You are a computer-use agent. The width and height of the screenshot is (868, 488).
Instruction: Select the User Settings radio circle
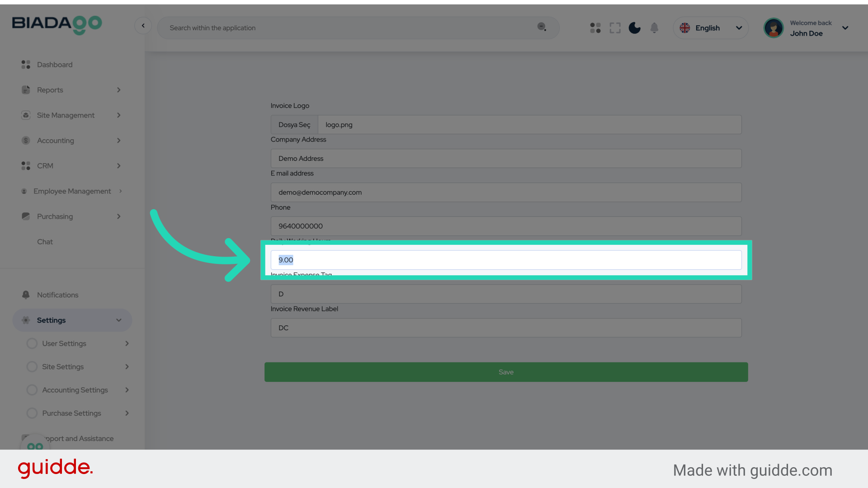click(32, 343)
